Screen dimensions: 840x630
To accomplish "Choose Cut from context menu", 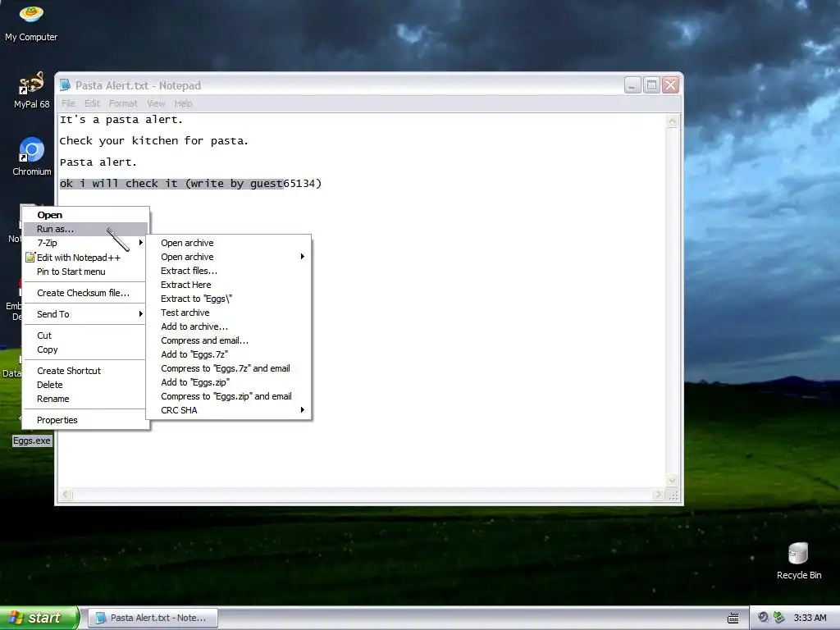I will [85, 336].
